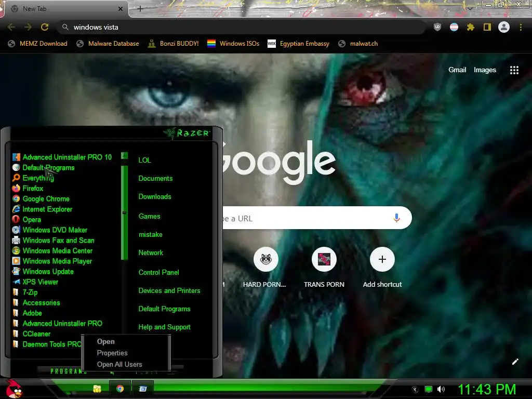Open the Google apps grid icon
The width and height of the screenshot is (532, 399).
514,70
